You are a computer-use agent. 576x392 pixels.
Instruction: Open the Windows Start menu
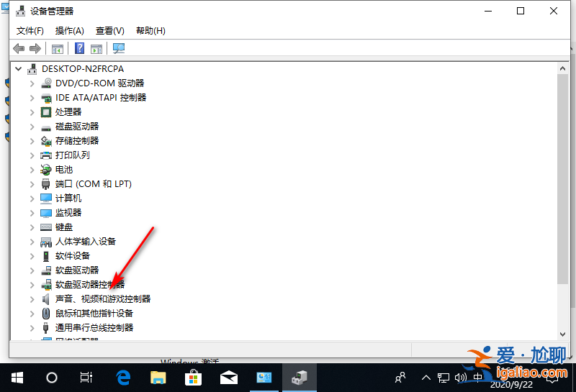pyautogui.click(x=17, y=378)
